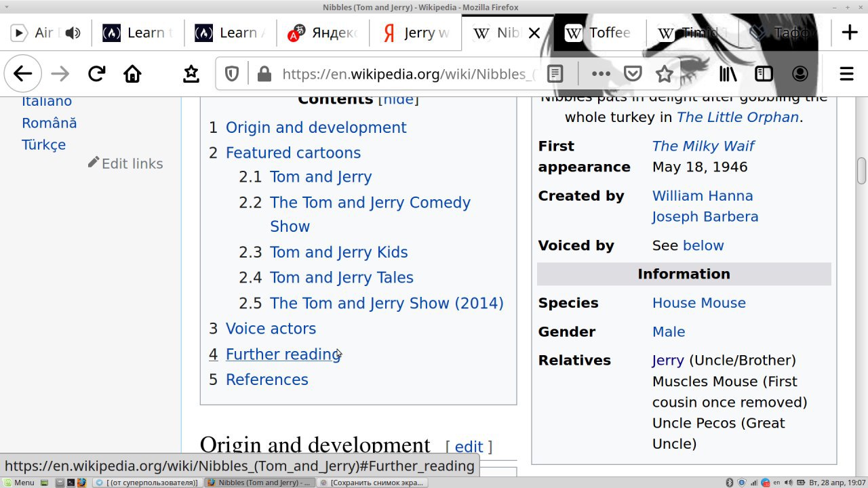Open Jerry link under Relatives
868x488 pixels.
668,360
